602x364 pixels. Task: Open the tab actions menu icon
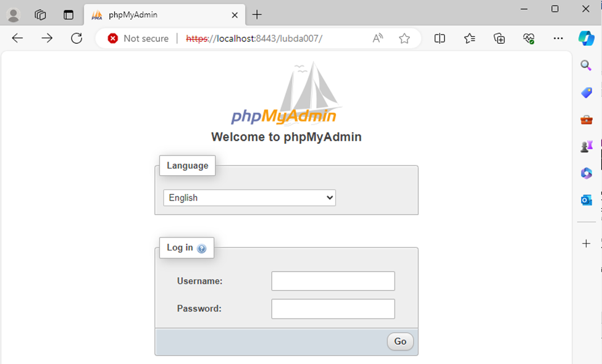(69, 15)
